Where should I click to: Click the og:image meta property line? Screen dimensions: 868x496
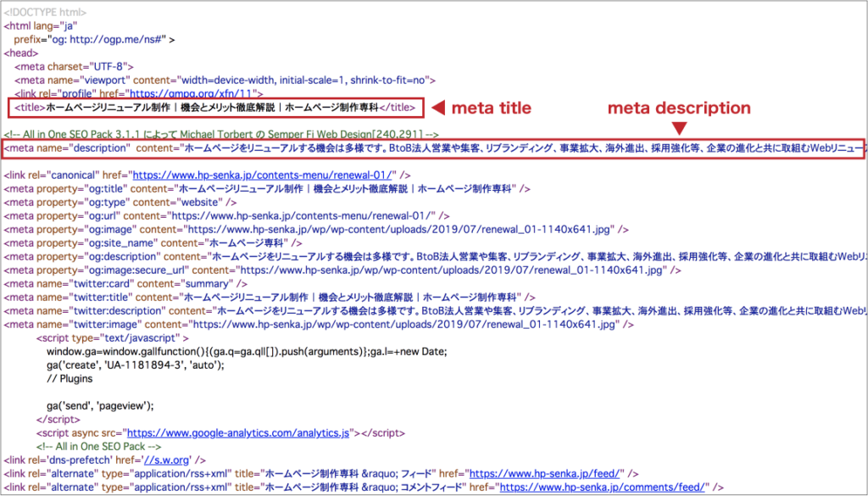(x=316, y=229)
